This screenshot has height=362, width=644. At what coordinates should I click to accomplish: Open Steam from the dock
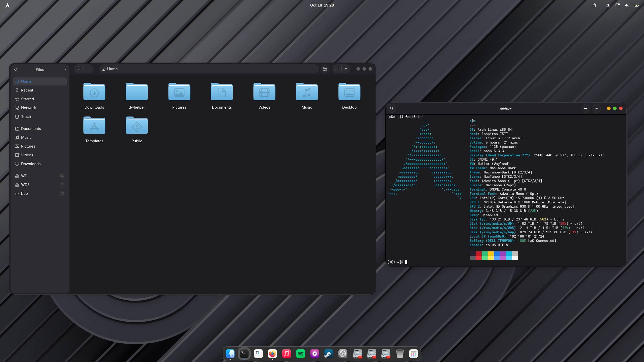tap(329, 354)
